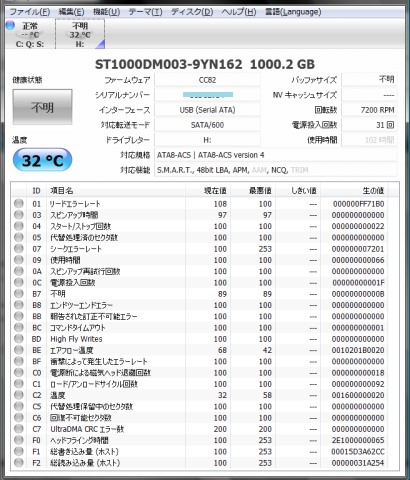Image resolution: width=410 pixels, height=480 pixels.
Task: Click the blue status orb beside 正常
Action: click(x=10, y=25)
